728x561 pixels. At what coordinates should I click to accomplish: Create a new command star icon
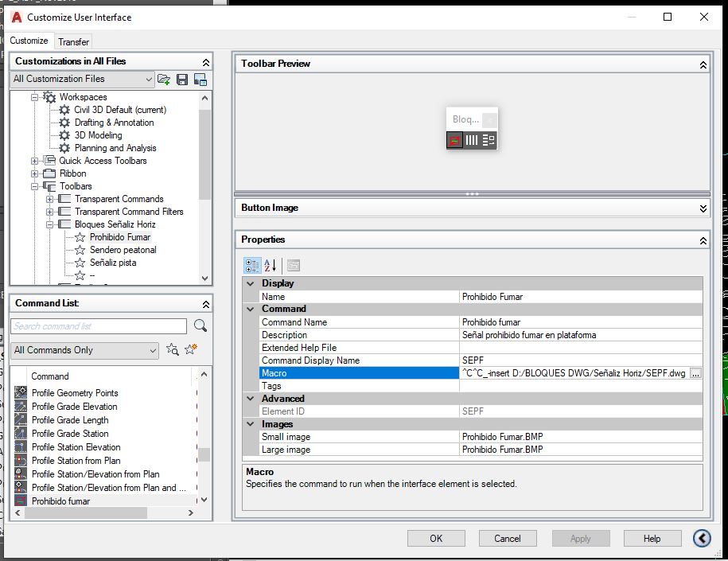point(191,349)
